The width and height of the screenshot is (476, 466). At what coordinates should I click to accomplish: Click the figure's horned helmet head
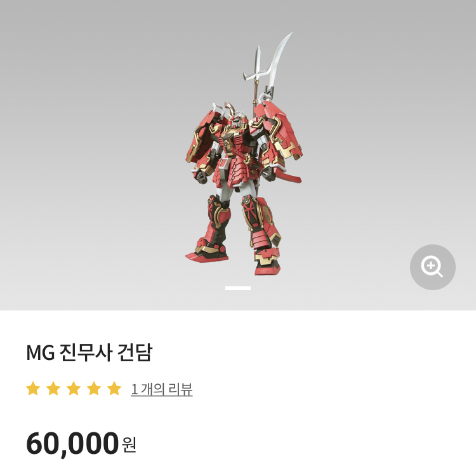tap(235, 117)
